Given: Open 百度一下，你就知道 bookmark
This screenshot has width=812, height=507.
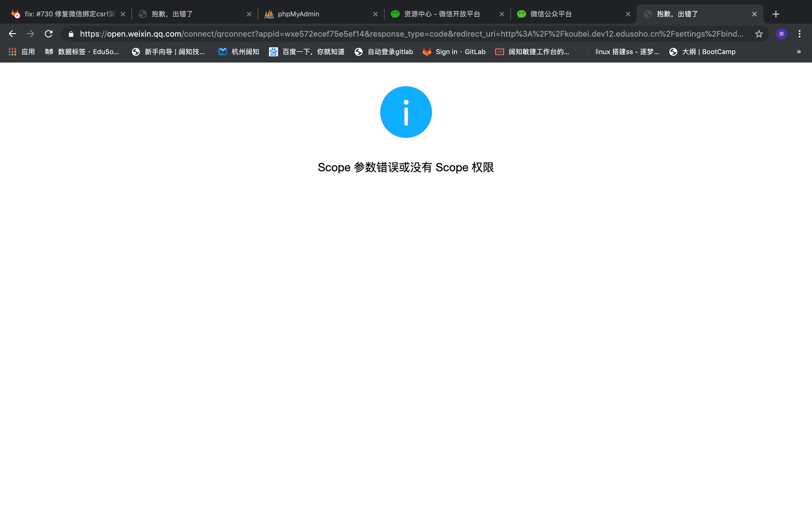Looking at the screenshot, I should [x=307, y=52].
